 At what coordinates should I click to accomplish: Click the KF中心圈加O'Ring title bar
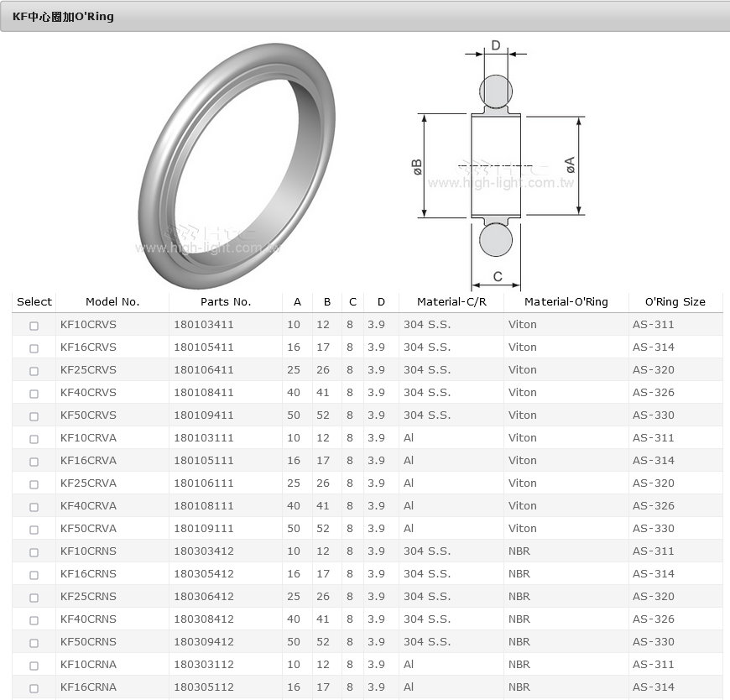364,17
